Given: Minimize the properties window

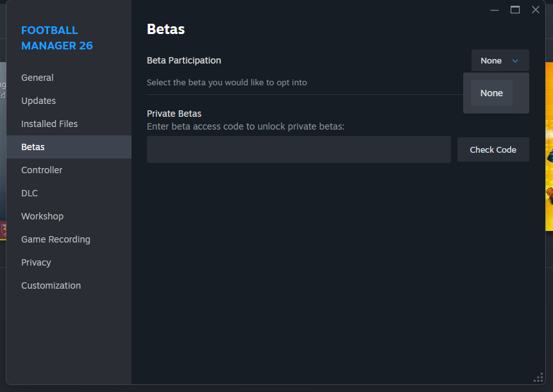Looking at the screenshot, I should pos(494,10).
